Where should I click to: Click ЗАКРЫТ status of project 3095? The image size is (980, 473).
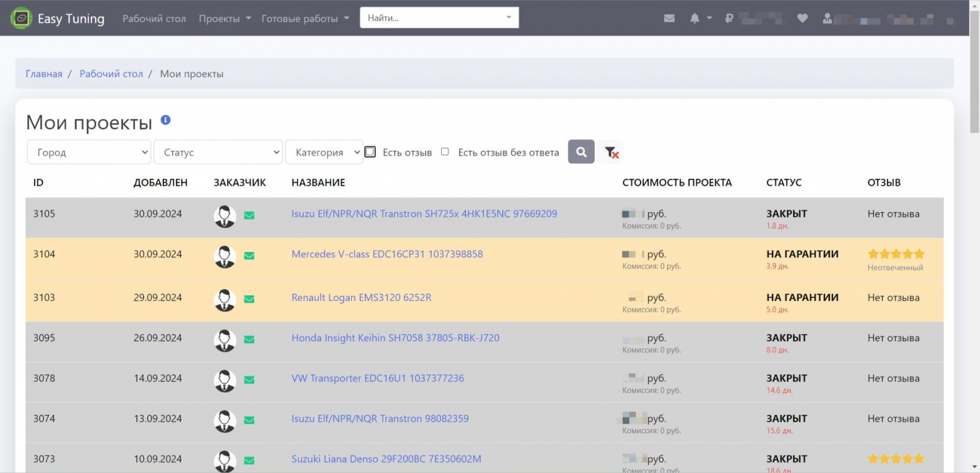point(786,338)
